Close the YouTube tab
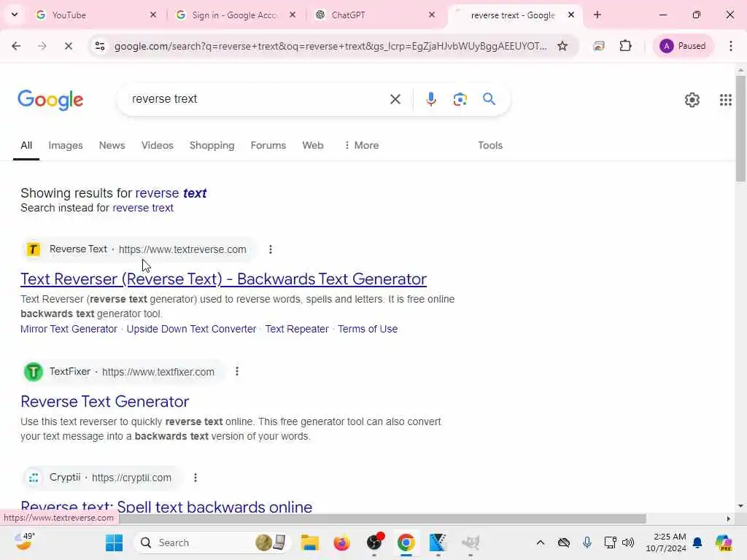This screenshot has width=747, height=560. click(x=153, y=15)
